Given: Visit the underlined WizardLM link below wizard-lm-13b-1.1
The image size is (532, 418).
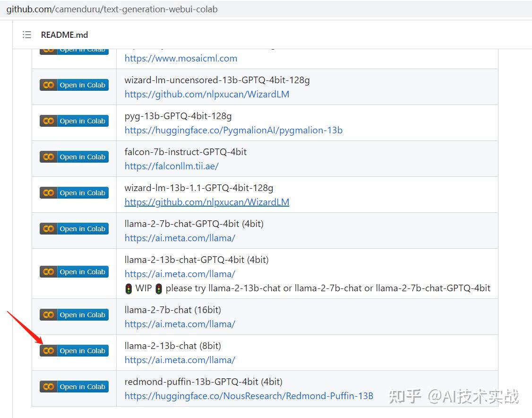Looking at the screenshot, I should tap(206, 202).
